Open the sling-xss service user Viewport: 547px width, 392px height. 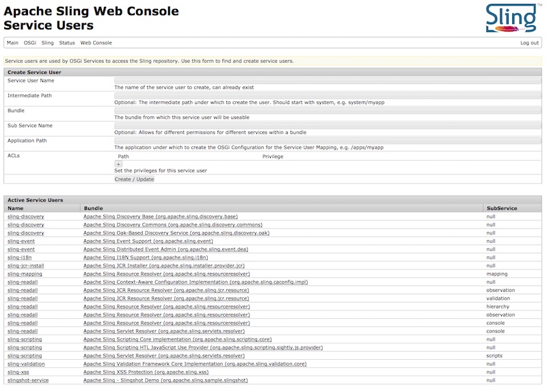point(18,372)
